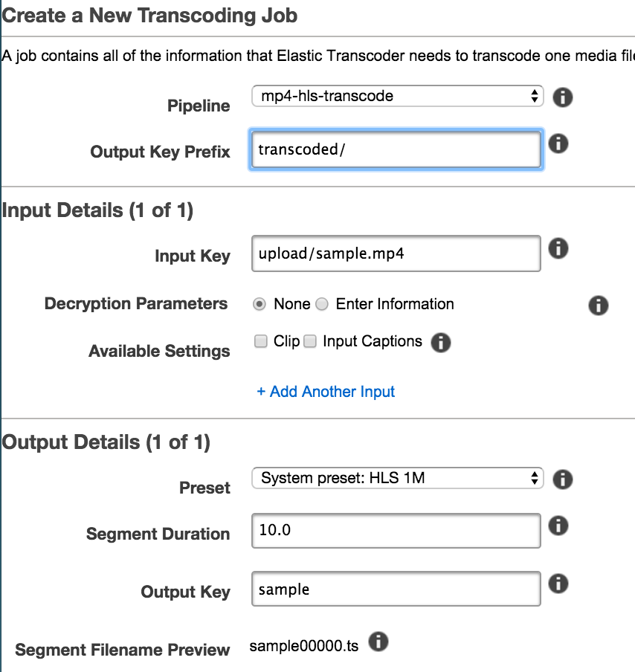
Task: Click the info icon beside Input Captions
Action: 440,343
